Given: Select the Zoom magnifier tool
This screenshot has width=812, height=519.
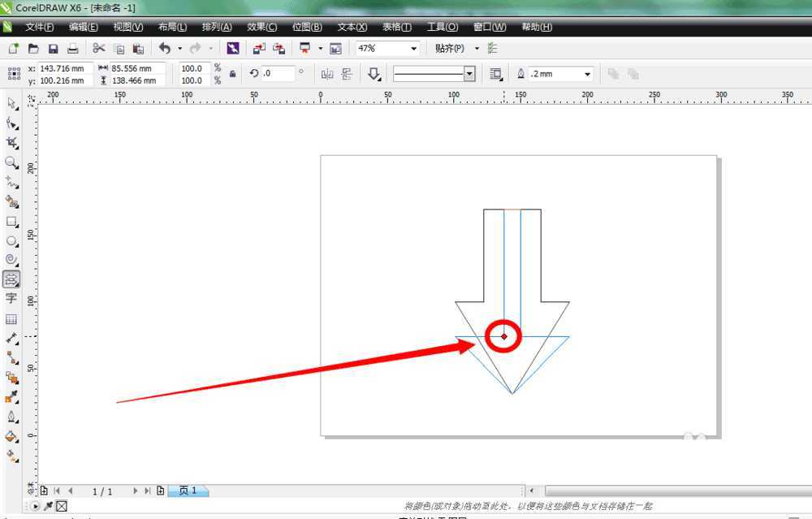Looking at the screenshot, I should (11, 162).
